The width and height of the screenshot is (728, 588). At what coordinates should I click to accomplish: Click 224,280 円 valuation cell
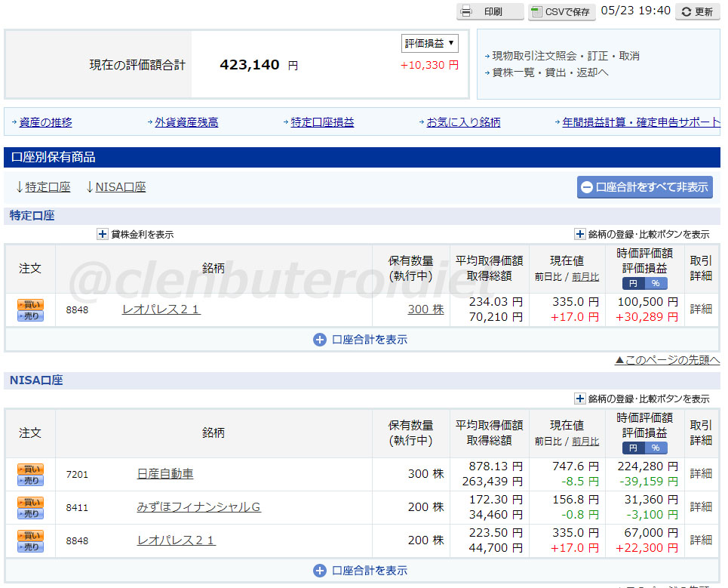click(648, 466)
